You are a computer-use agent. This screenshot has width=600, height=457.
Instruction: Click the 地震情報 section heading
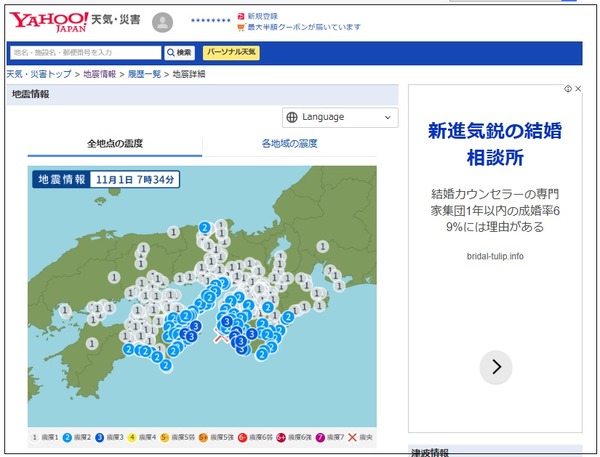pos(31,94)
